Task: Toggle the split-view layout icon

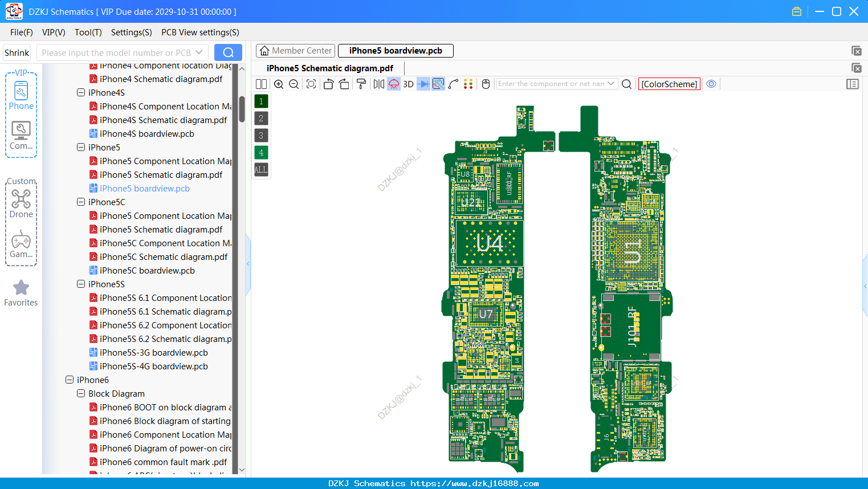Action: (x=261, y=84)
